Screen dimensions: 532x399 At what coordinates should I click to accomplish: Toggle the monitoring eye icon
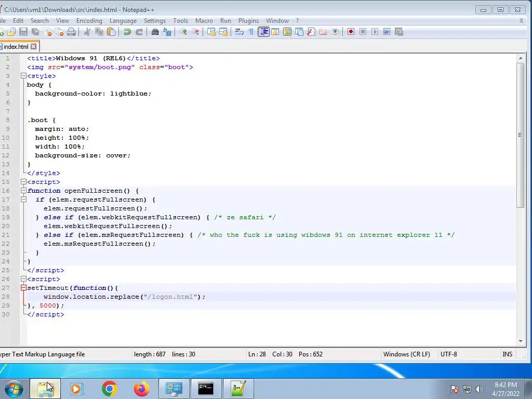335,32
